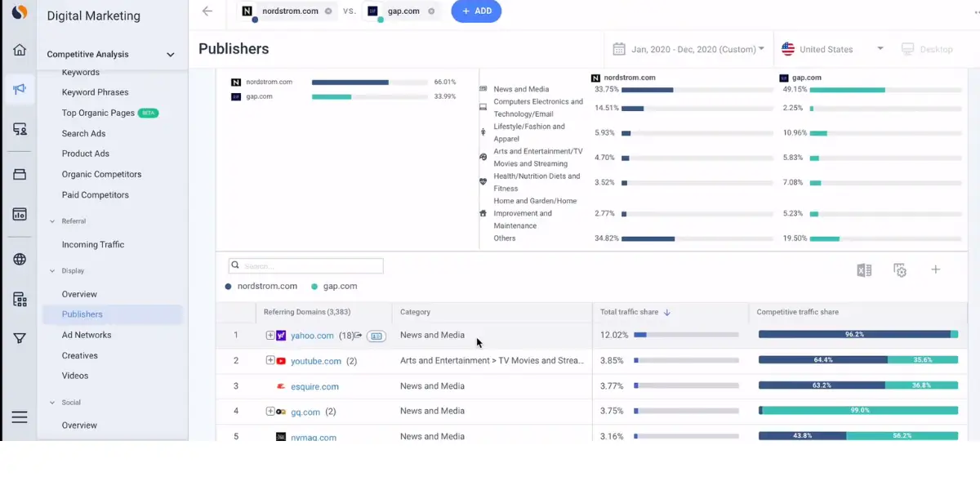The width and height of the screenshot is (980, 490).
Task: Open Ad Networks in sidebar
Action: click(87, 335)
